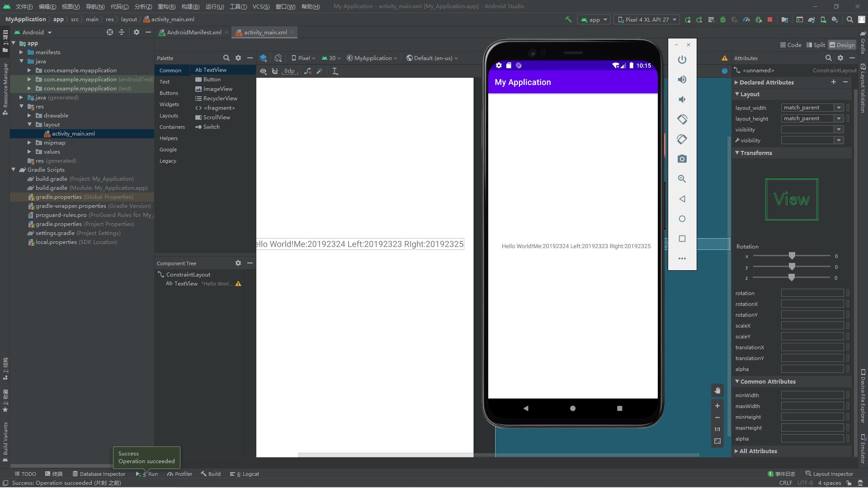Click the pan hand tool in design surface

tap(717, 390)
